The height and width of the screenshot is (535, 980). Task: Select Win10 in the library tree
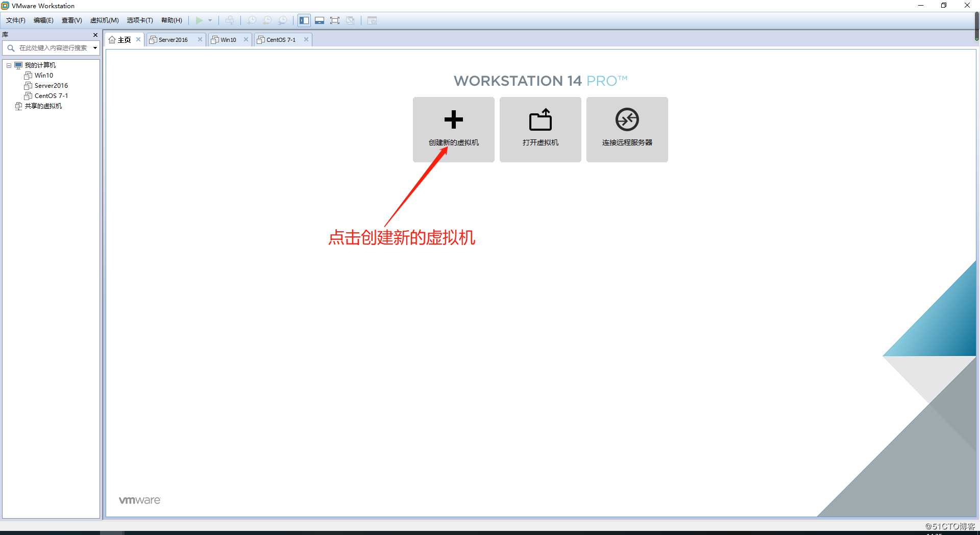click(x=44, y=76)
